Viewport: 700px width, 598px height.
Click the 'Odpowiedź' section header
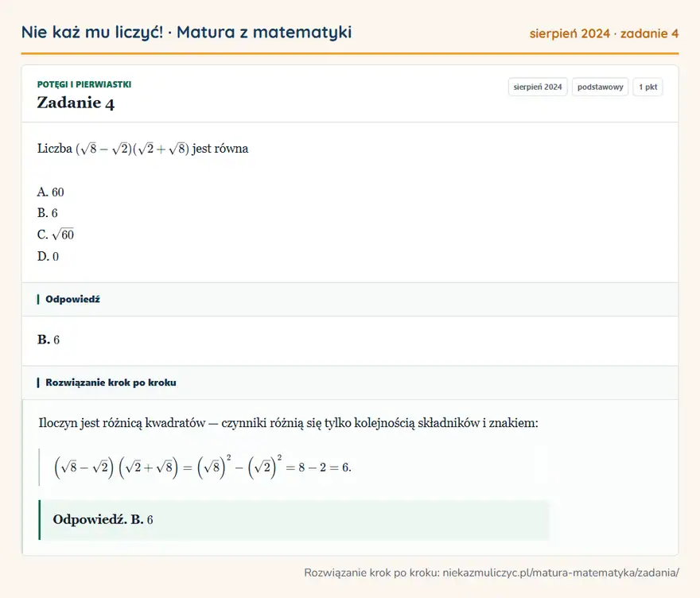point(350,300)
